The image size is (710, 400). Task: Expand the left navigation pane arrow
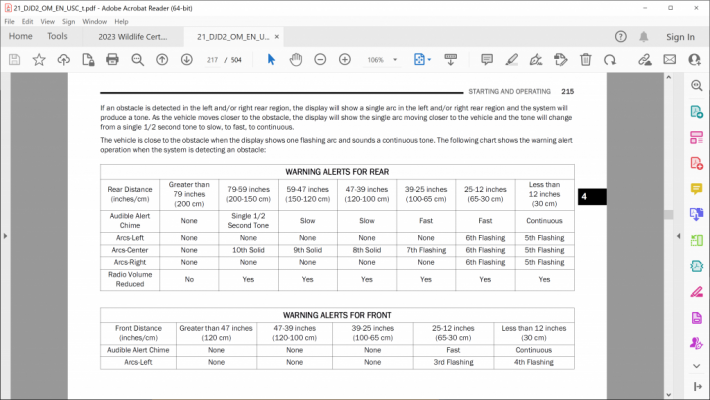click(x=5, y=236)
